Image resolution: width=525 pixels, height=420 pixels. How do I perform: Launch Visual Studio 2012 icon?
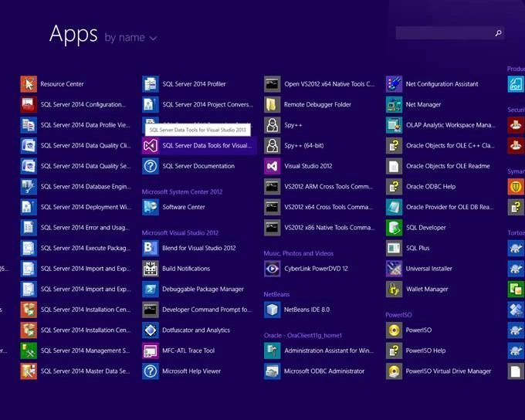(273, 166)
